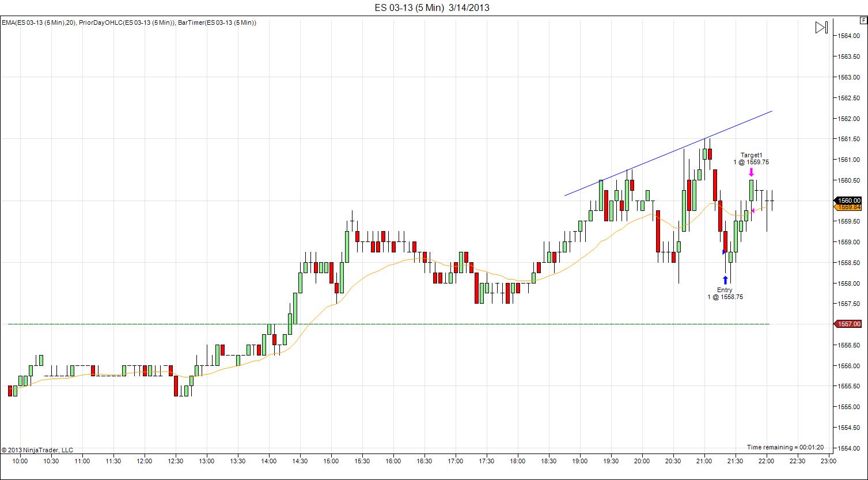The width and height of the screenshot is (868, 480).
Task: Click the Target1 text label
Action: click(751, 155)
